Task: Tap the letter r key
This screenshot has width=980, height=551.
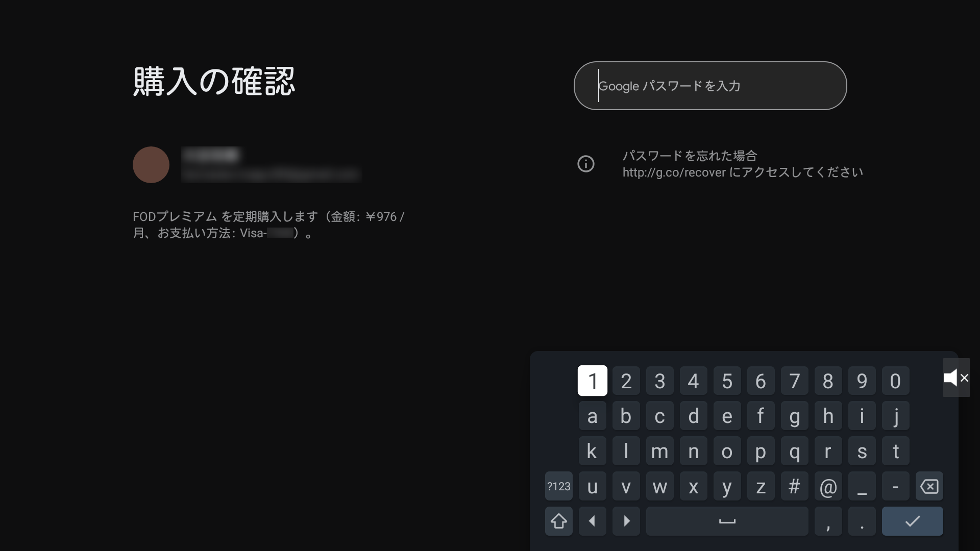Action: pos(828,451)
